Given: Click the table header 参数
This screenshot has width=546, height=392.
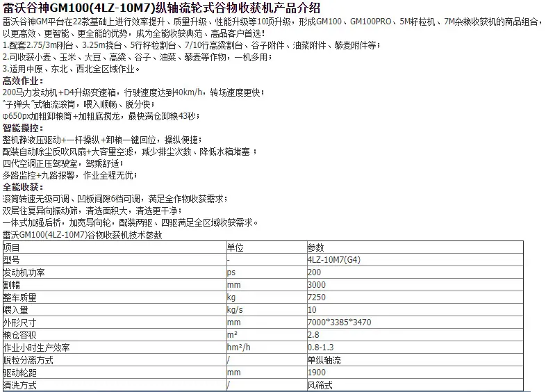Looking at the screenshot, I should 316,247.
